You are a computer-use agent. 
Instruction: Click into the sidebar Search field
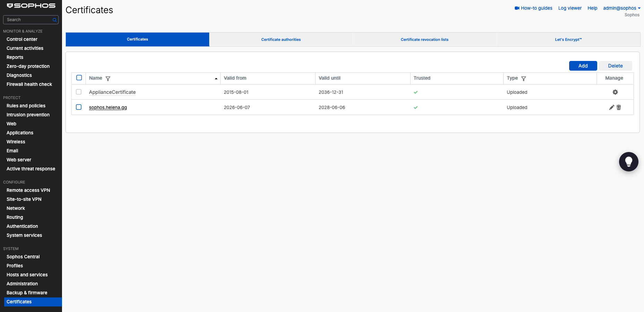coord(28,20)
